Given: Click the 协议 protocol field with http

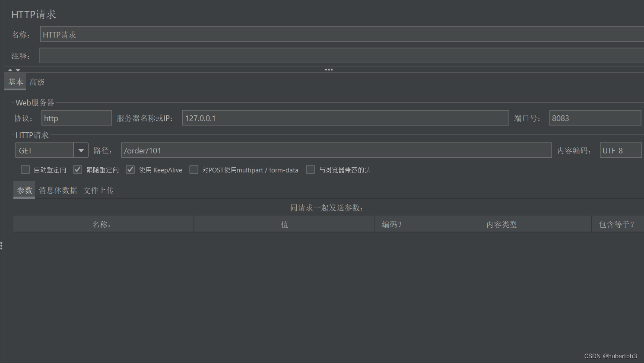Looking at the screenshot, I should (76, 118).
